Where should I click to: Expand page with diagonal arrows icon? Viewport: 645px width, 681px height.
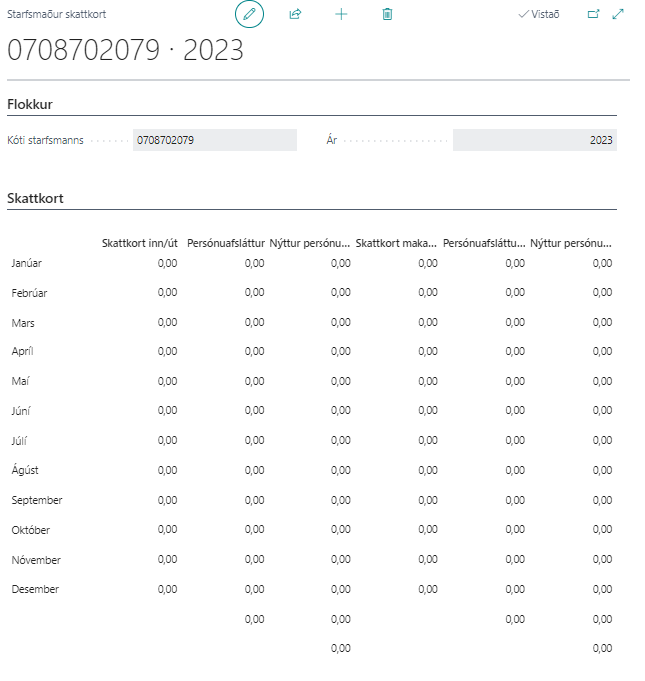[618, 15]
